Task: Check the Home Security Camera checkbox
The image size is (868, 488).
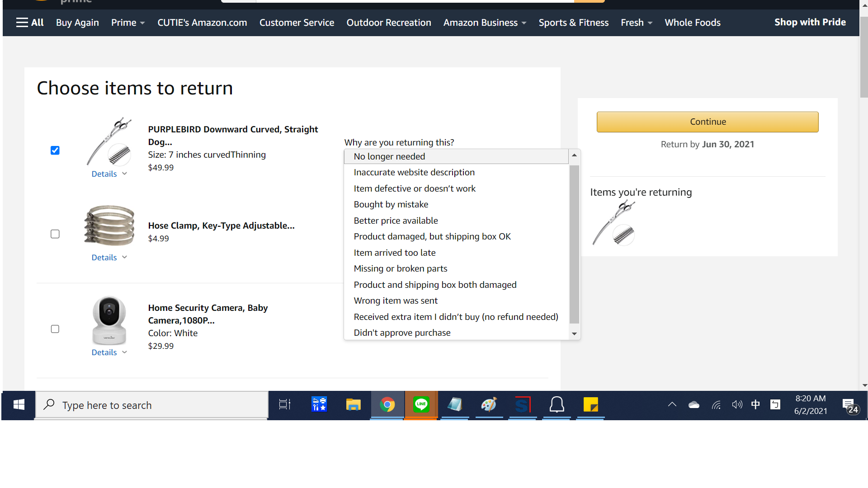Action: [x=55, y=329]
